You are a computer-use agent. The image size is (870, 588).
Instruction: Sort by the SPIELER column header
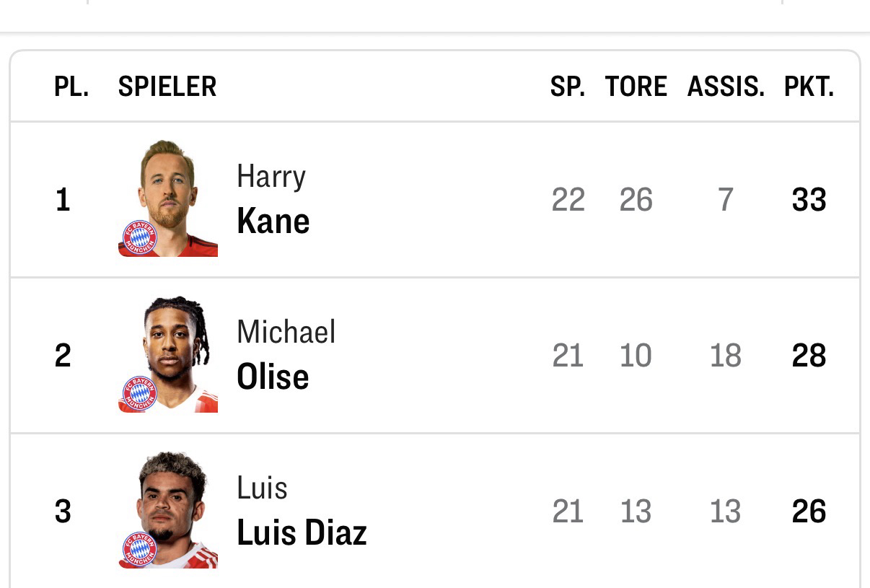(x=167, y=87)
